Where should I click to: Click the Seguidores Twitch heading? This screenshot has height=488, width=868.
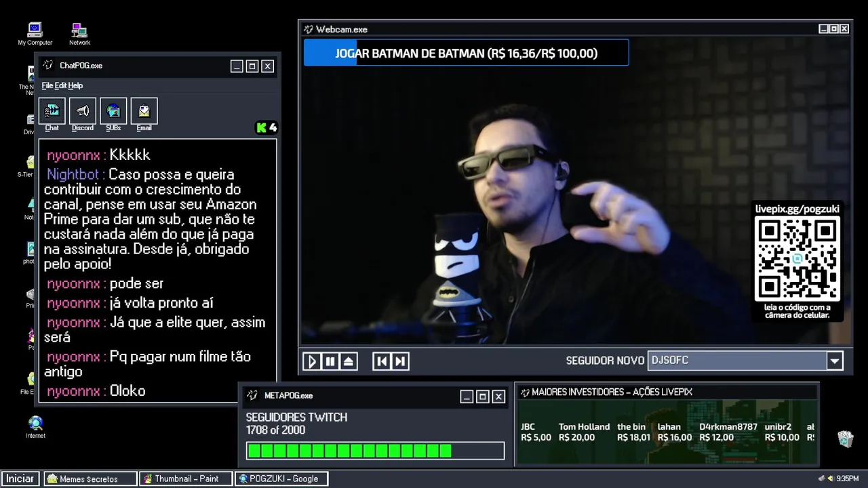point(296,418)
